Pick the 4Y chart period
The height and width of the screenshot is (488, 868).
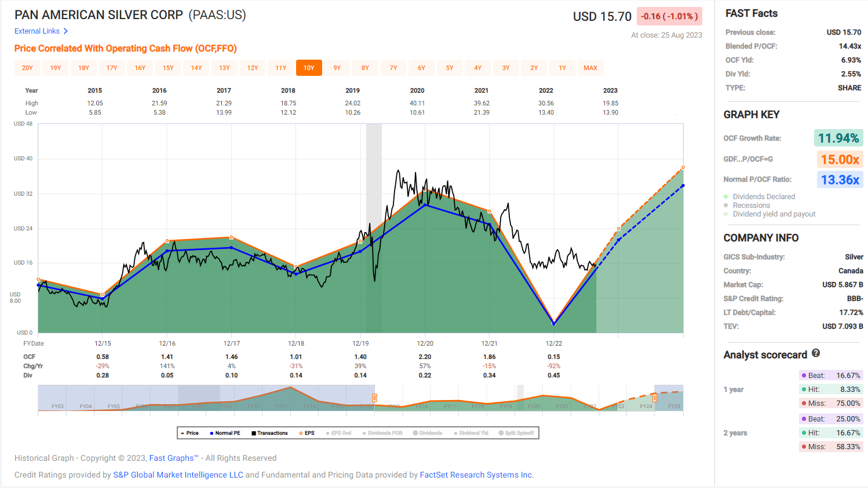click(478, 68)
